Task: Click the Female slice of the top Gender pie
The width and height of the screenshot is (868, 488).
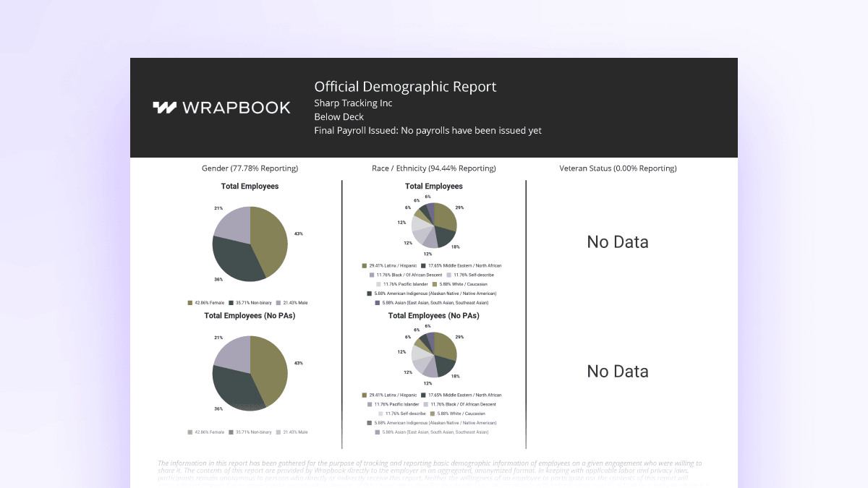Action: click(x=271, y=239)
